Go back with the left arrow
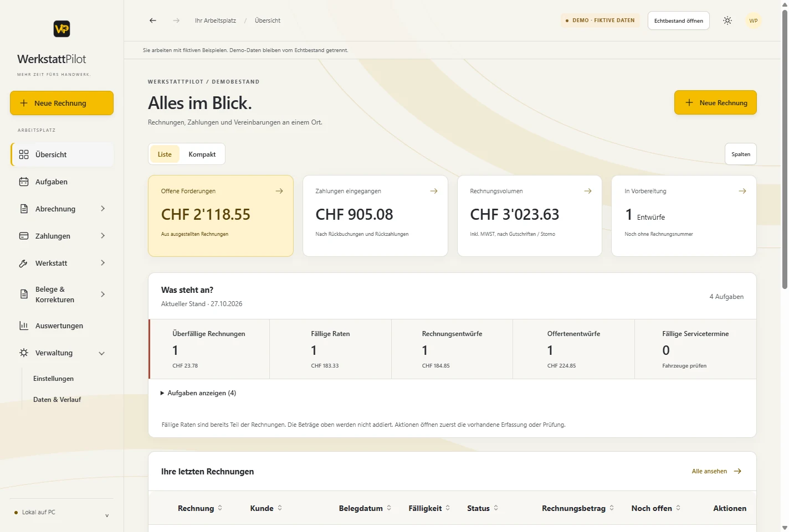The image size is (789, 532). [x=153, y=20]
